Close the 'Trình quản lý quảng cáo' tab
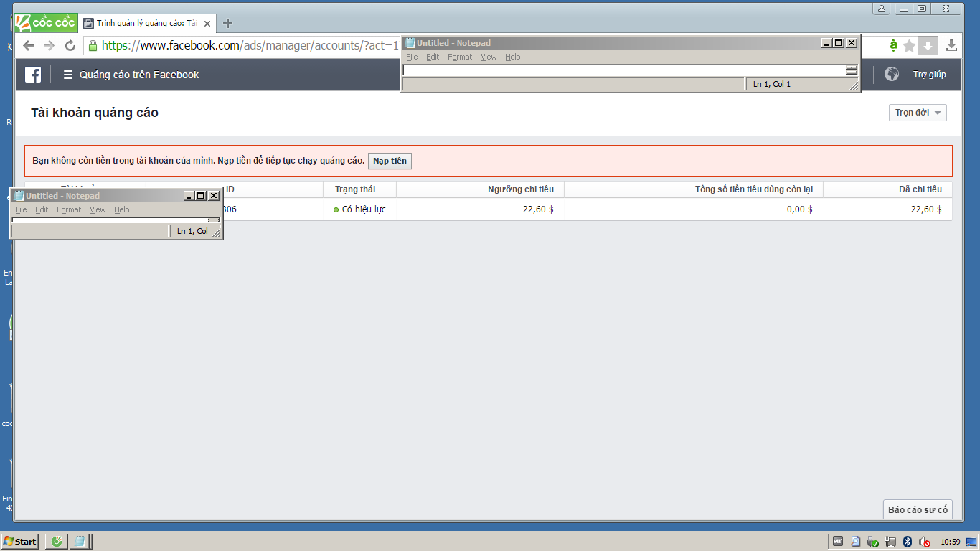The width and height of the screenshot is (980, 551). pyautogui.click(x=207, y=23)
